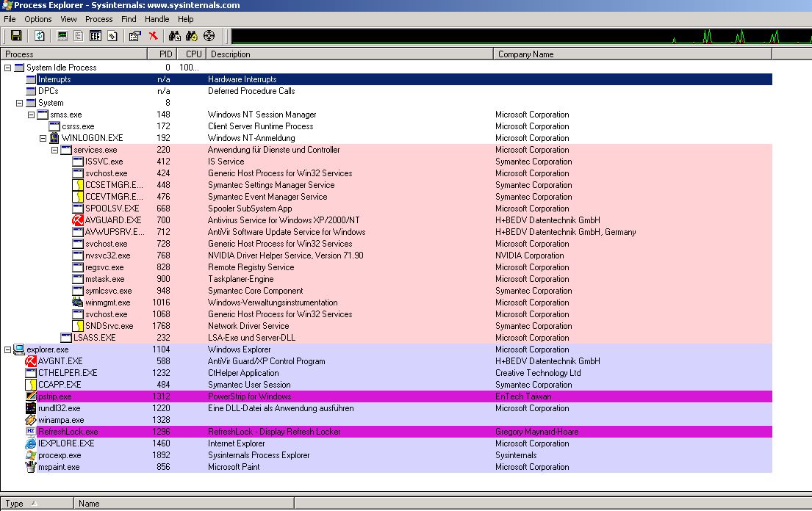Click the rundll32.exe process icon
Image resolution: width=812 pixels, height=511 pixels.
point(31,408)
